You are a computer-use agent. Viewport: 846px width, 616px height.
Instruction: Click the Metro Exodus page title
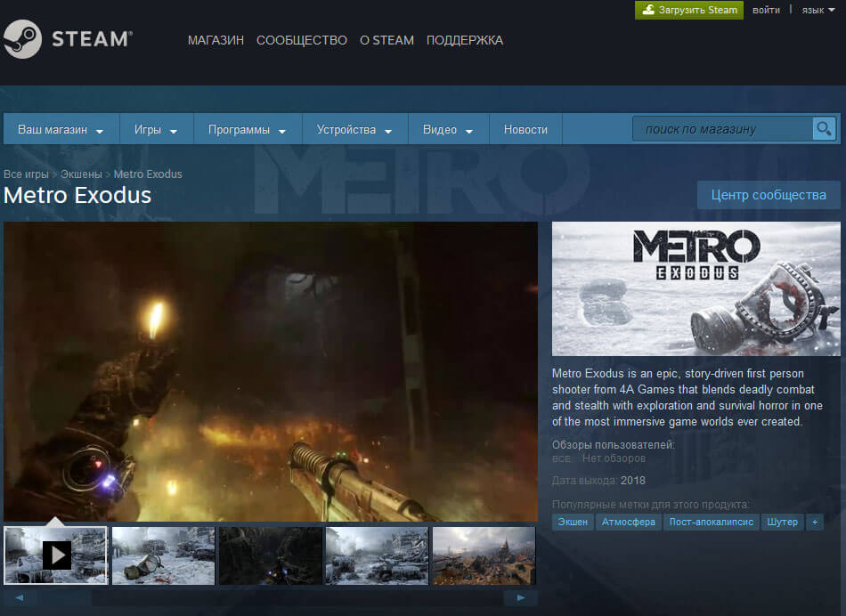pyautogui.click(x=77, y=195)
